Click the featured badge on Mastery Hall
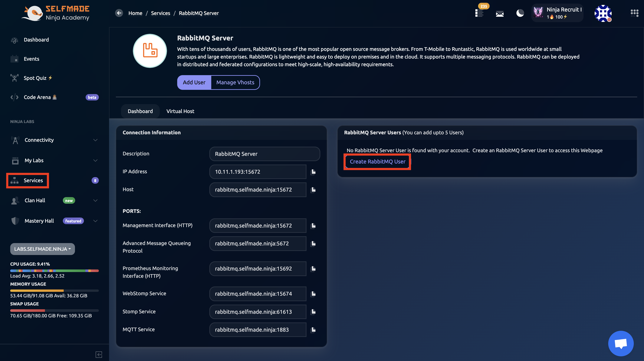The height and width of the screenshot is (361, 644). 73,221
